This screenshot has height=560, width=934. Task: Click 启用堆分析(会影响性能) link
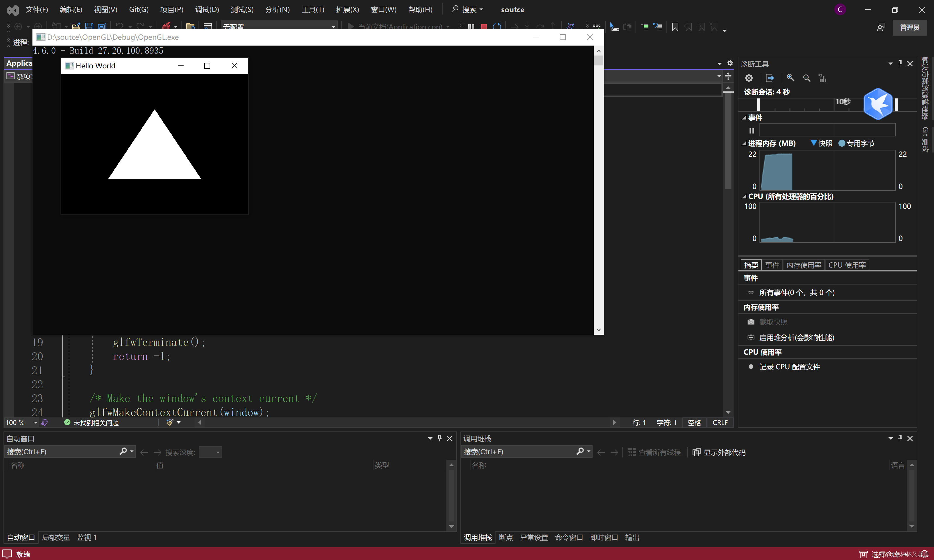[797, 337]
